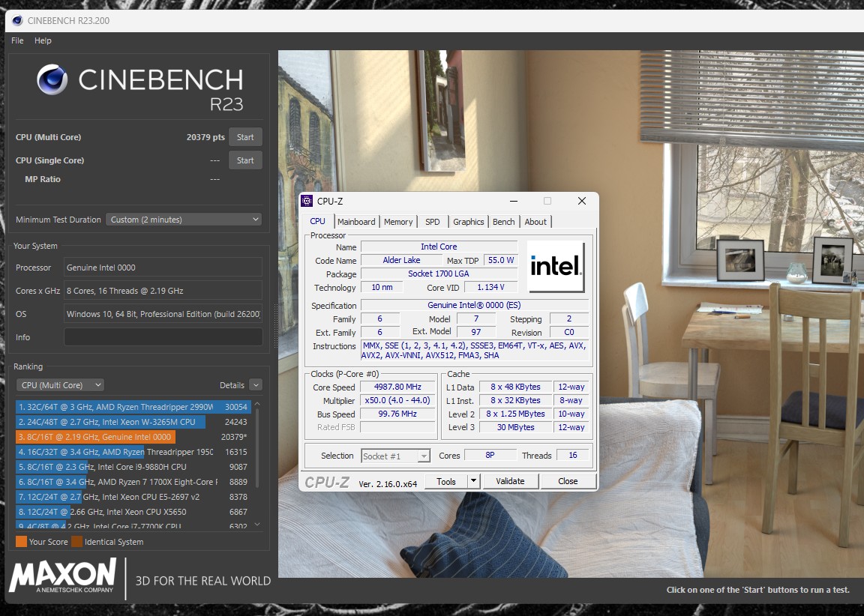Open the CPU (Multi Core) ranking dropdown
The height and width of the screenshot is (616, 864).
(x=60, y=385)
